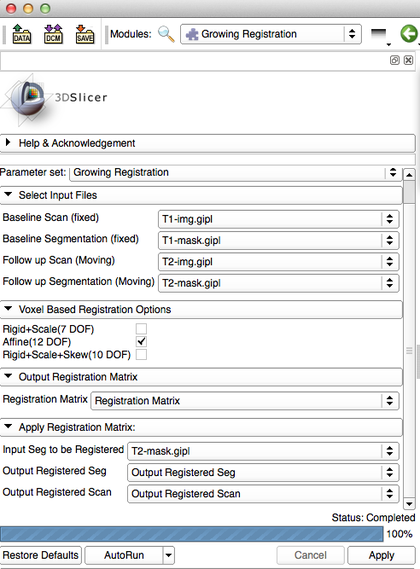Open the Baseline Segmentation (fixed) dropdown
The width and height of the screenshot is (420, 569).
(x=278, y=240)
